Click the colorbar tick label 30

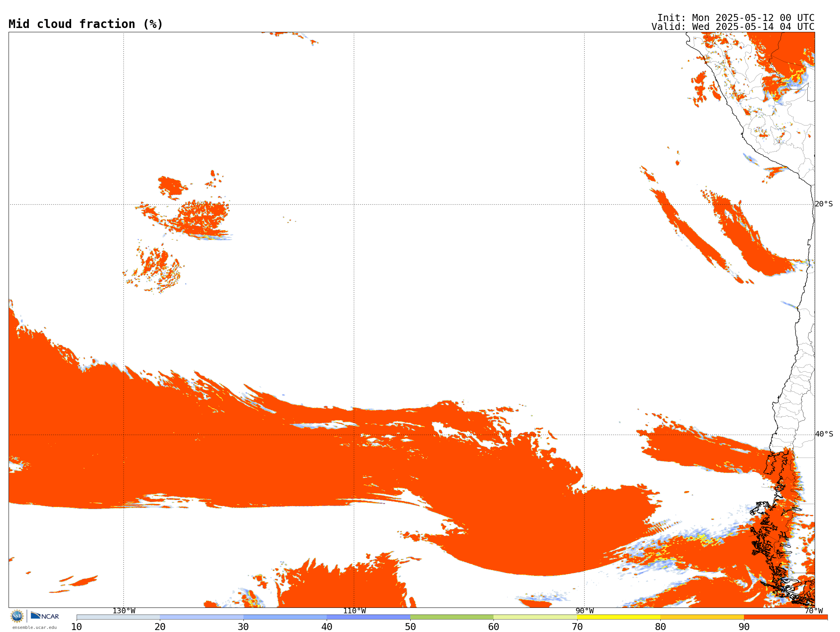[x=243, y=627]
